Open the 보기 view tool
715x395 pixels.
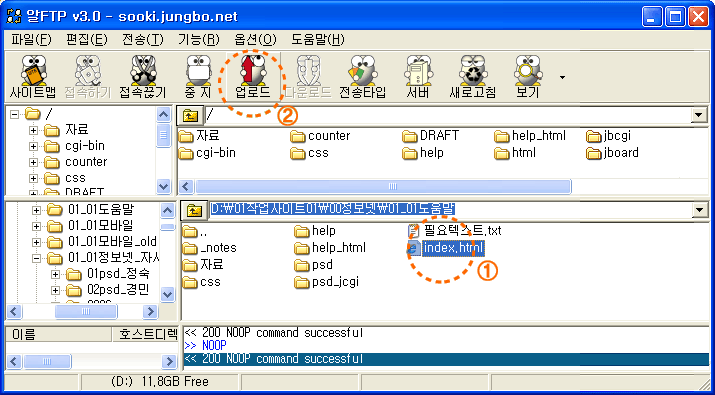528,77
